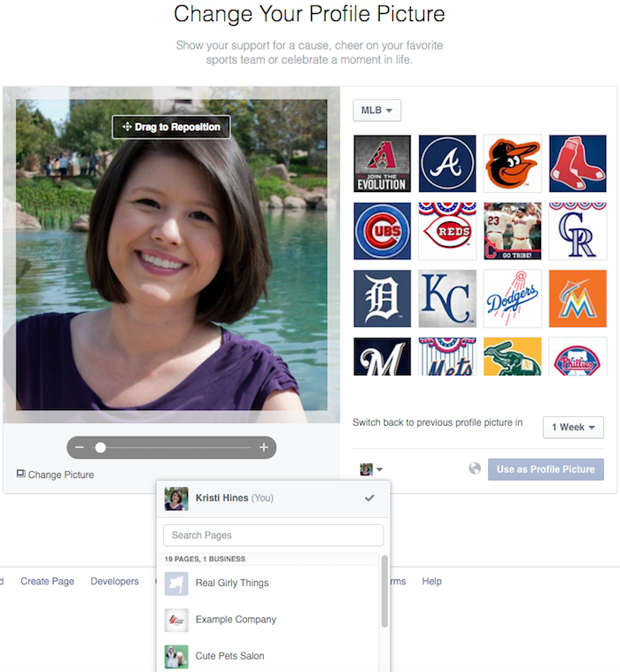
Task: Click the zoom in plus icon
Action: click(x=264, y=447)
